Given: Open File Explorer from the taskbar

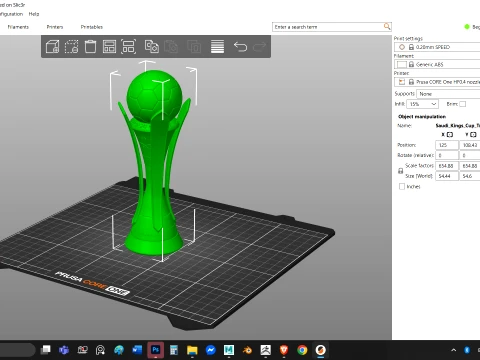Looking at the screenshot, I should tap(192, 350).
